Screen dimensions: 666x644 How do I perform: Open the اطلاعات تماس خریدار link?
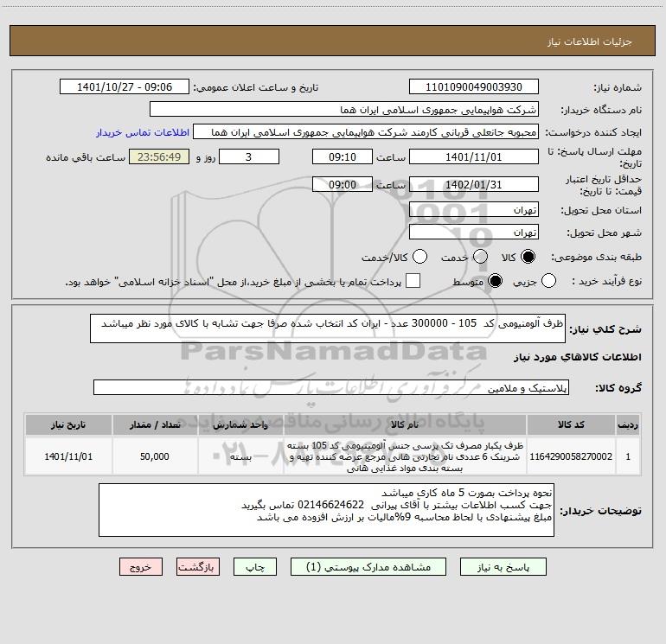point(143,132)
